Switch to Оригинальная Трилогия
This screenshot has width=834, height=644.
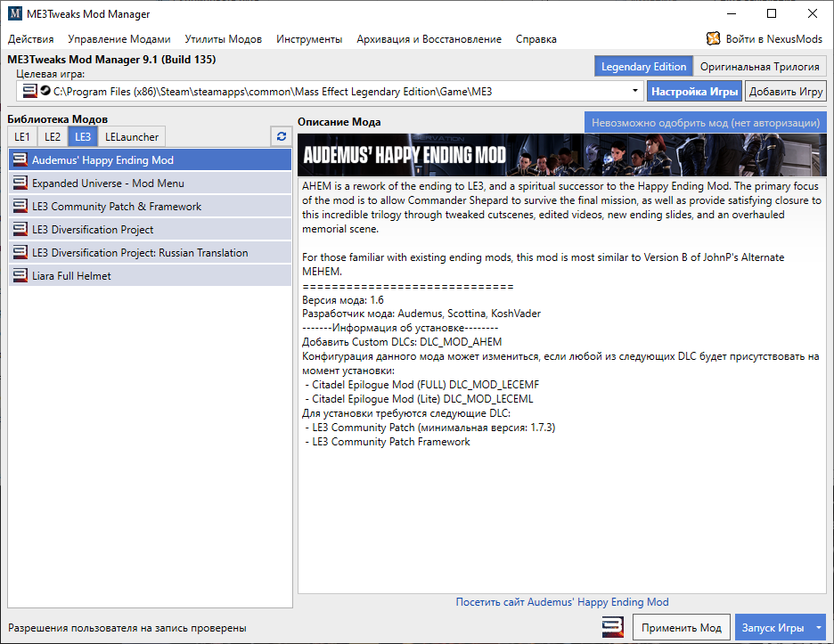pos(759,67)
